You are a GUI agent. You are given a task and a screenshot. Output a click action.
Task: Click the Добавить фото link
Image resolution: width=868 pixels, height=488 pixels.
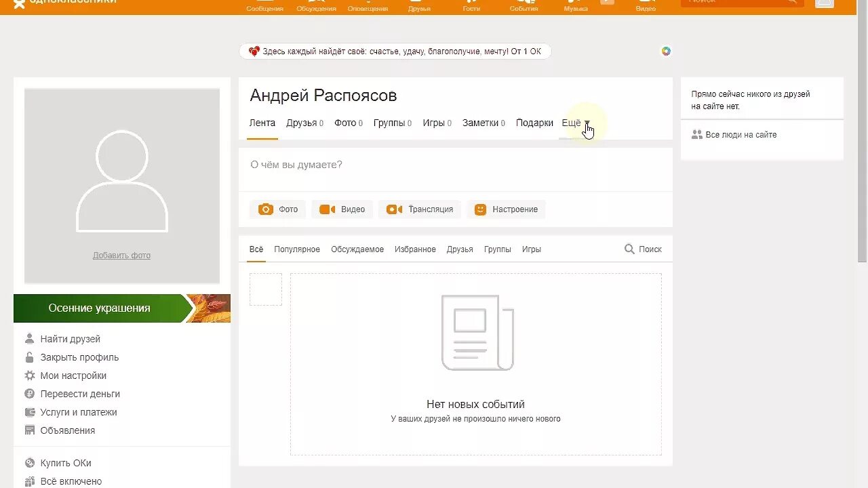(x=122, y=256)
